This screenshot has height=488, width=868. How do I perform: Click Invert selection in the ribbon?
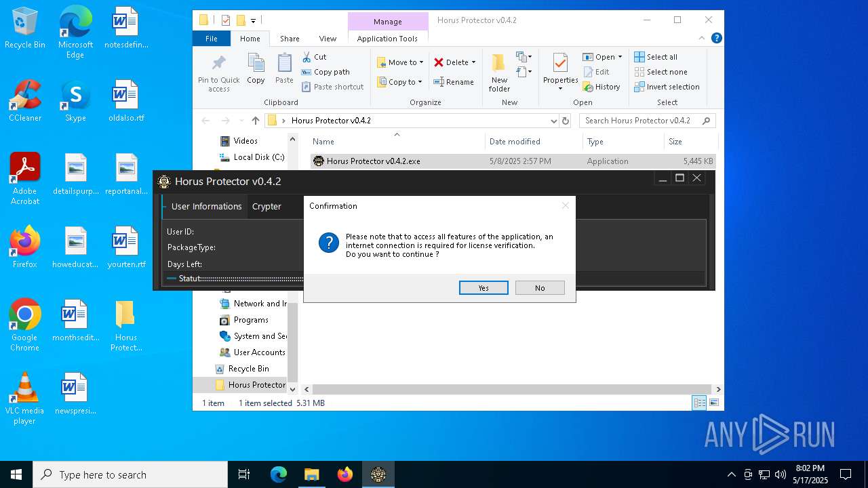pyautogui.click(x=667, y=87)
